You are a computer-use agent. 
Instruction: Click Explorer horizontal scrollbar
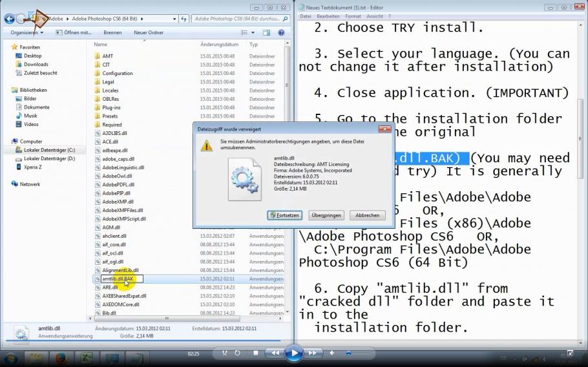(167, 319)
